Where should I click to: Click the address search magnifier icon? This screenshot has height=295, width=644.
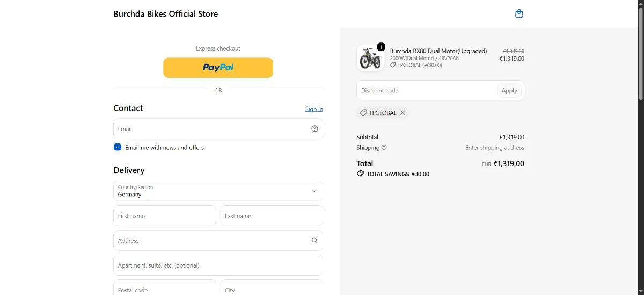pyautogui.click(x=314, y=241)
